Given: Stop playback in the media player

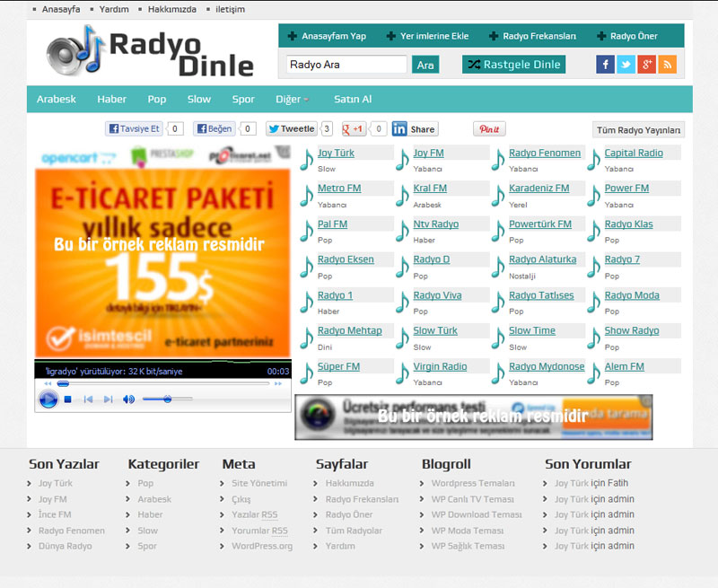Looking at the screenshot, I should pyautogui.click(x=68, y=399).
